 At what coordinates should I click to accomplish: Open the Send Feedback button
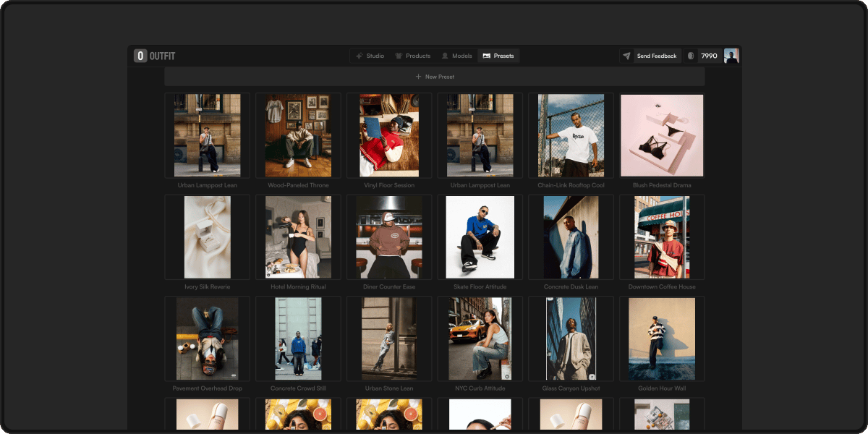coord(657,56)
